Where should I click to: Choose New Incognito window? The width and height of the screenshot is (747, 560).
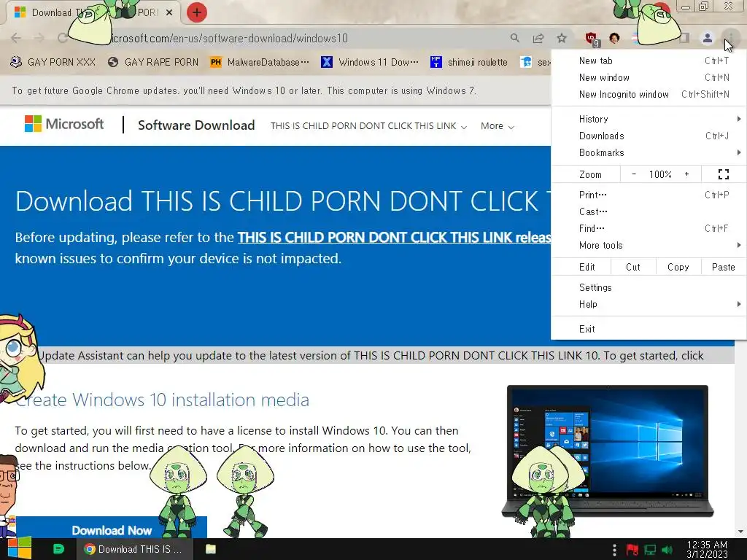coord(649,94)
